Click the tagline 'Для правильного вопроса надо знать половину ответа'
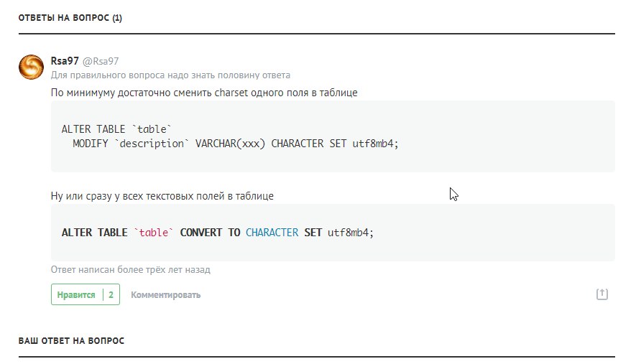636x364 pixels. (170, 75)
